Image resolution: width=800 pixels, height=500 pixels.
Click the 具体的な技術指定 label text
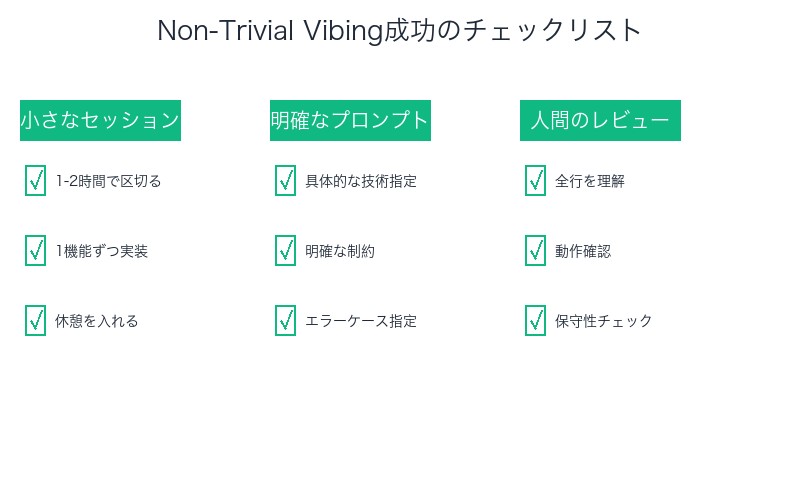[x=361, y=181]
